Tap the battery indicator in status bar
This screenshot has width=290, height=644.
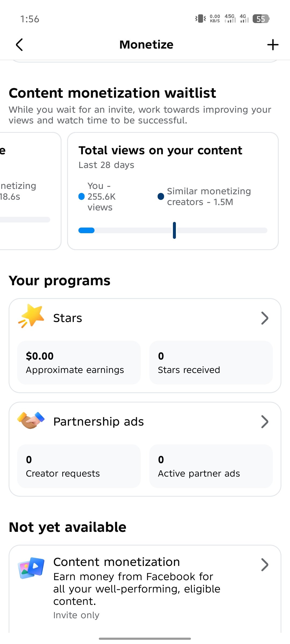(x=261, y=19)
